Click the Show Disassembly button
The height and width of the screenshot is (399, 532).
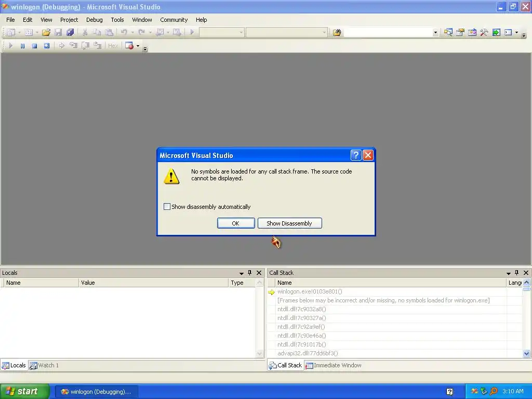click(x=289, y=223)
